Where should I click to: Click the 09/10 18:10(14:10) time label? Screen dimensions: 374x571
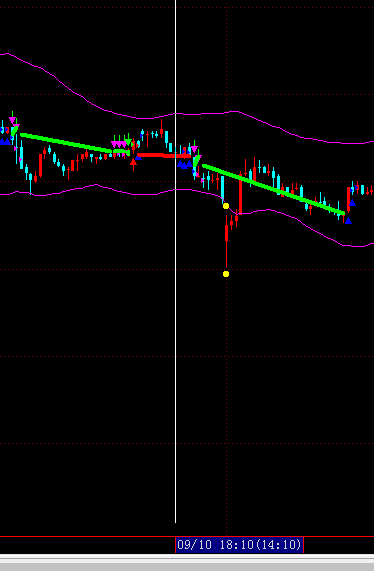[239, 545]
